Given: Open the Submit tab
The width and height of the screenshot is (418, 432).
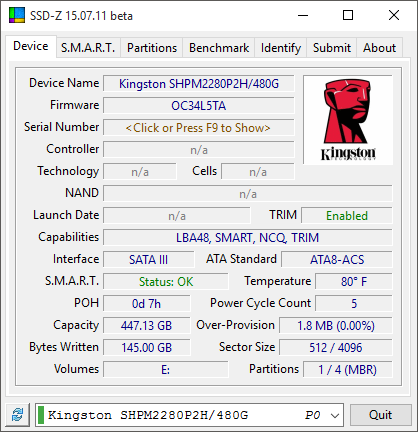Looking at the screenshot, I should (x=332, y=48).
